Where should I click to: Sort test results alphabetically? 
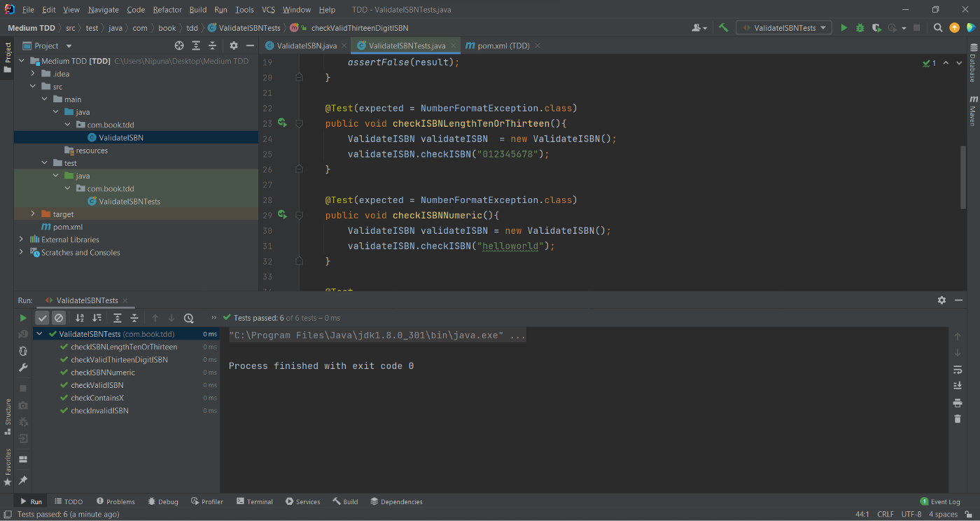[x=80, y=318]
